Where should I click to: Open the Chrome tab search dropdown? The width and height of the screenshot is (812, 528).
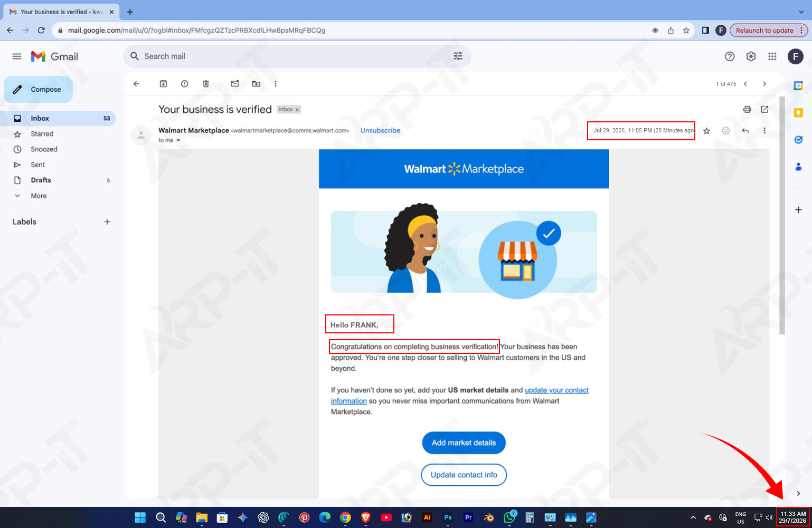pyautogui.click(x=801, y=12)
